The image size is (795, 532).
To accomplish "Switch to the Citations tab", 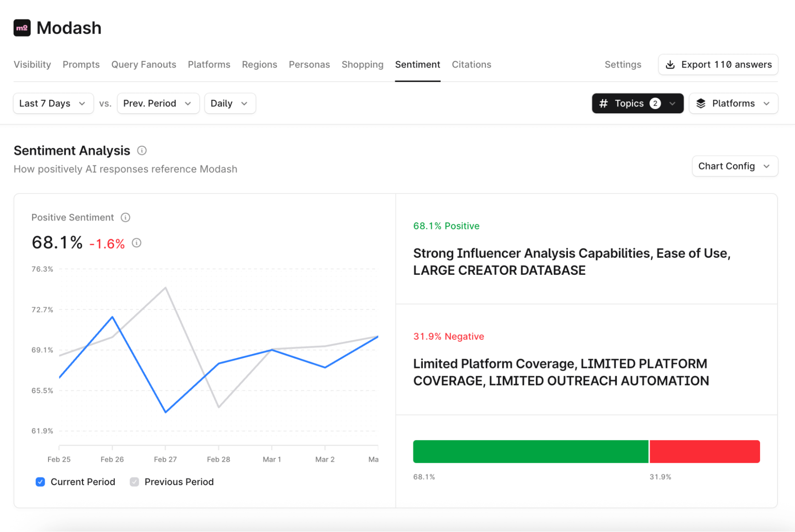I will [x=471, y=64].
